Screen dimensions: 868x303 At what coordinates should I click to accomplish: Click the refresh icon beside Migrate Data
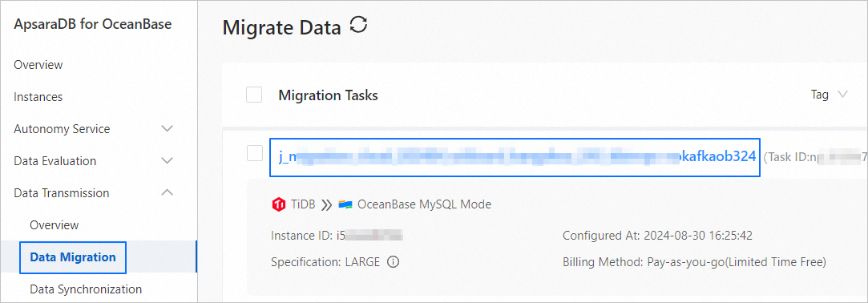click(x=359, y=25)
